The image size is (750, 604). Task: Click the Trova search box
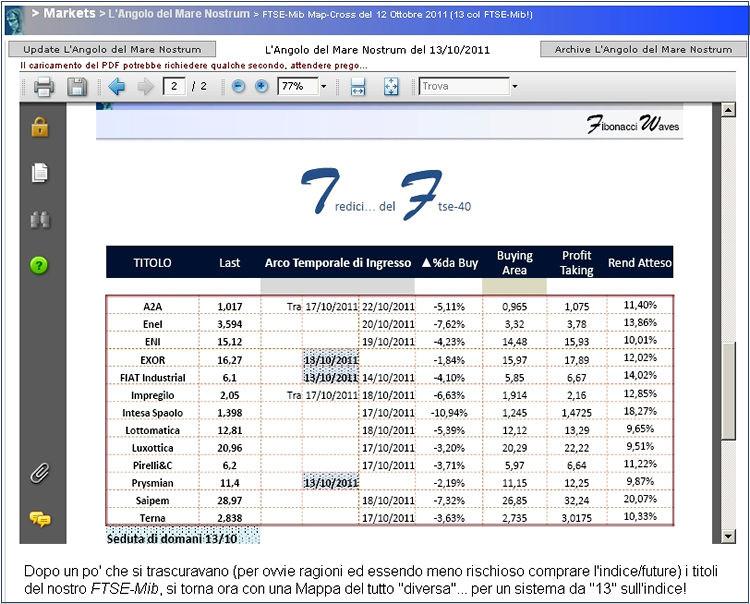point(464,86)
